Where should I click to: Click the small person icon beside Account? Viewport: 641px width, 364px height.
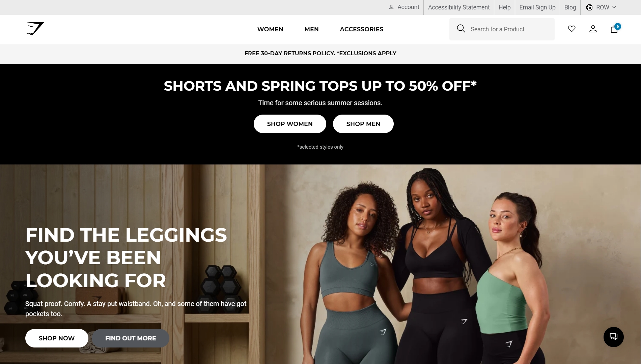click(391, 7)
